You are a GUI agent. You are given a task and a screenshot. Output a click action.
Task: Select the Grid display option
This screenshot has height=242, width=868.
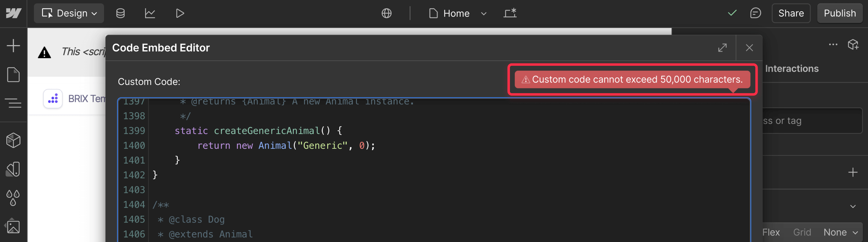tap(802, 232)
